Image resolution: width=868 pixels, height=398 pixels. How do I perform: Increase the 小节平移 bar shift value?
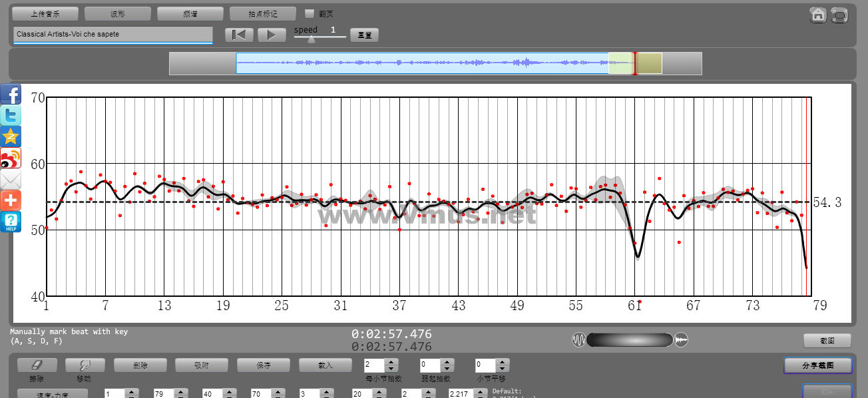pos(503,361)
